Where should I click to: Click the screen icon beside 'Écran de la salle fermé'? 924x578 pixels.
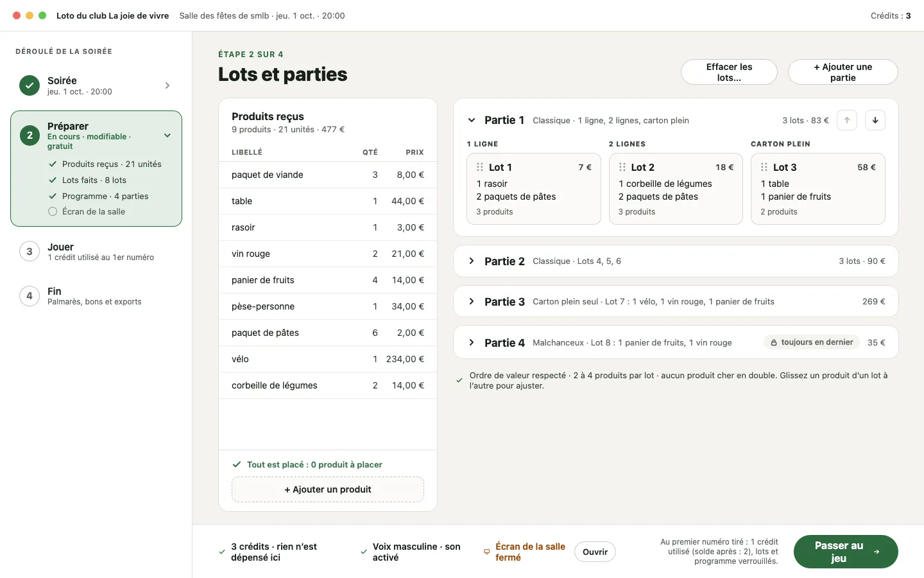click(x=486, y=552)
